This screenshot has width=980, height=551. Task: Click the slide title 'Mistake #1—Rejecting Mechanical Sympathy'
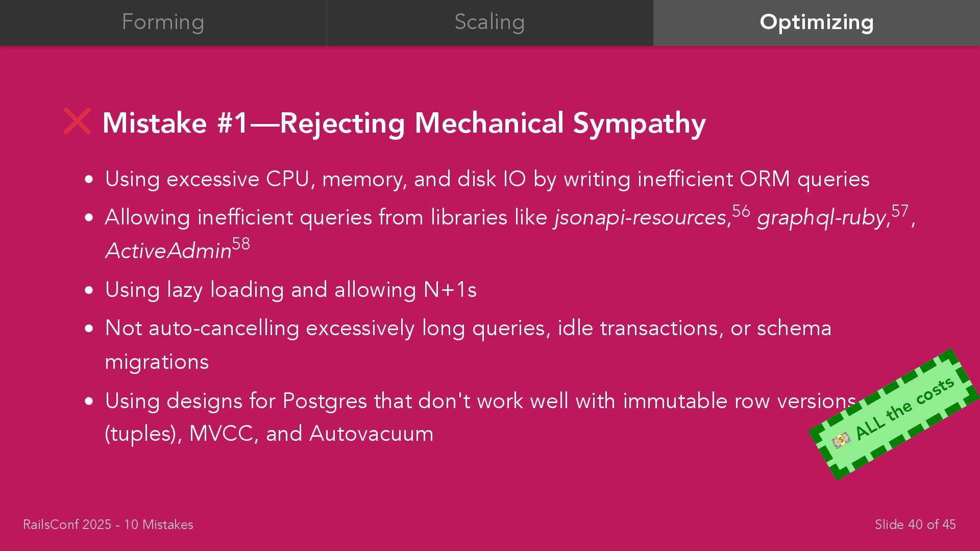404,123
